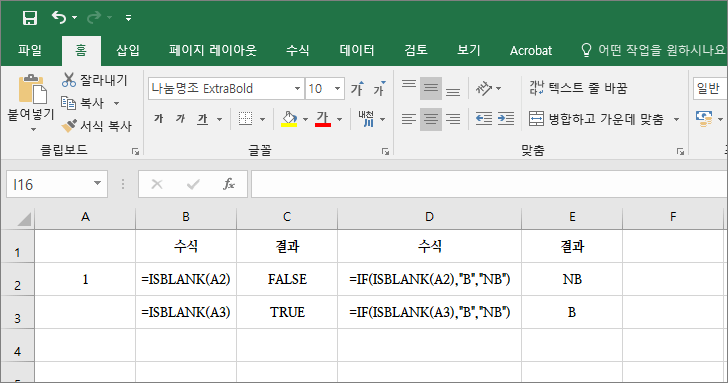Open the 데이터 ribbon tab
Viewport: 728px width, 383px height.
click(357, 50)
